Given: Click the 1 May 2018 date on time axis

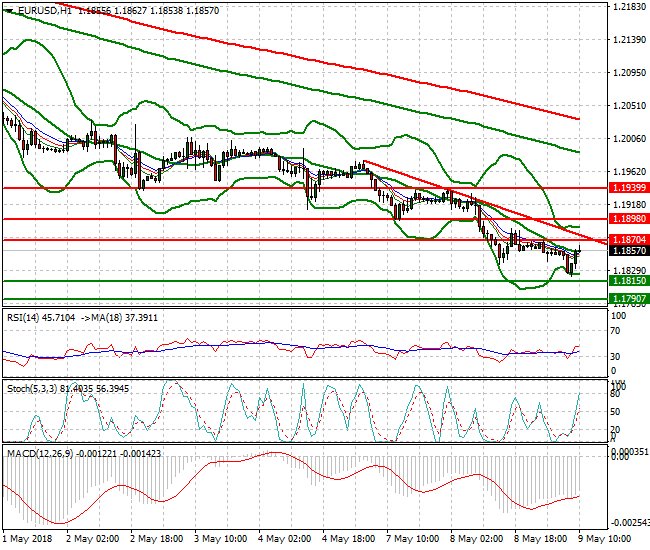Looking at the screenshot, I should (26, 539).
